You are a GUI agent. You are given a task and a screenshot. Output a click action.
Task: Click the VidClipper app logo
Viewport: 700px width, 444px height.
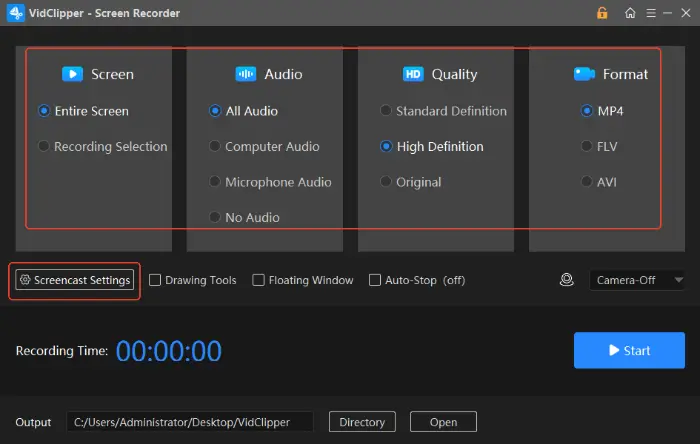[x=14, y=13]
